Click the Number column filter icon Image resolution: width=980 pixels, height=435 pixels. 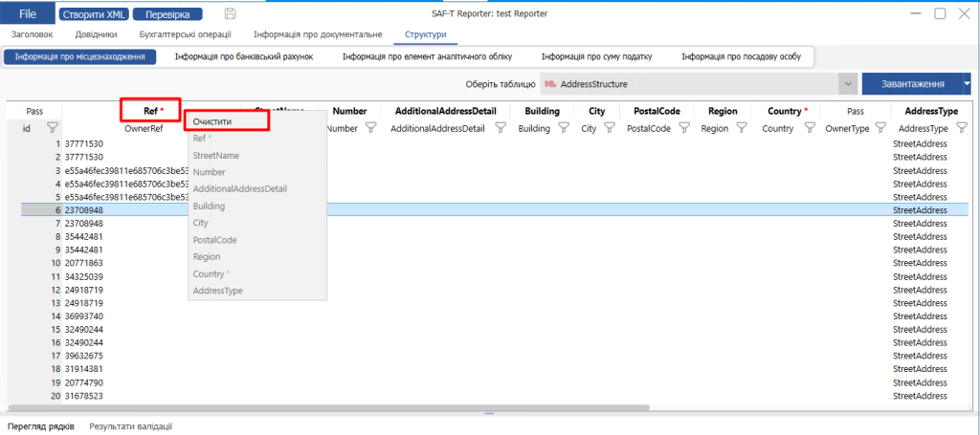(370, 128)
